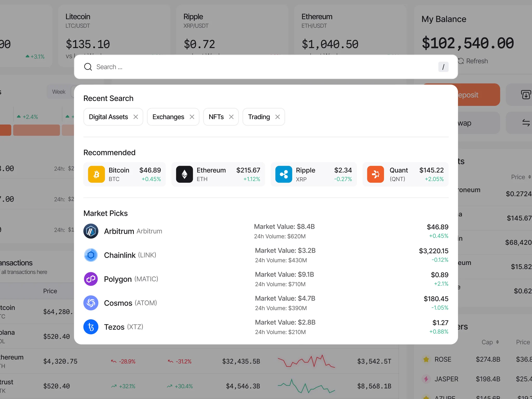Click the $274.8B ROSE cap value
The height and width of the screenshot is (399, 532).
click(x=488, y=359)
